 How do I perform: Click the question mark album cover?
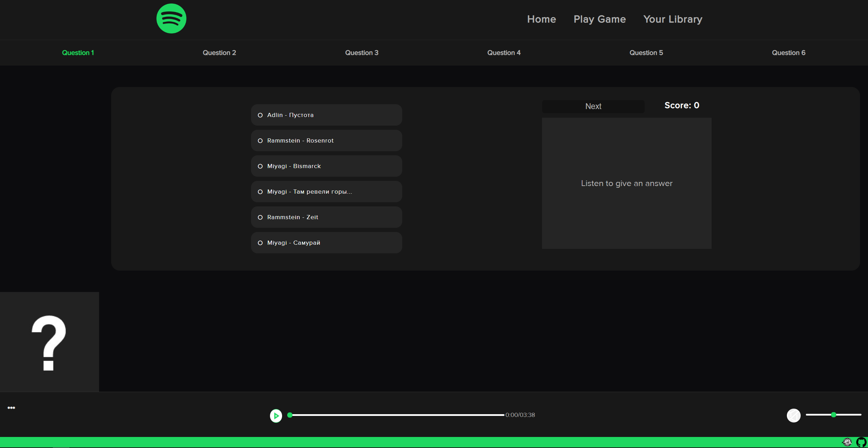point(49,342)
